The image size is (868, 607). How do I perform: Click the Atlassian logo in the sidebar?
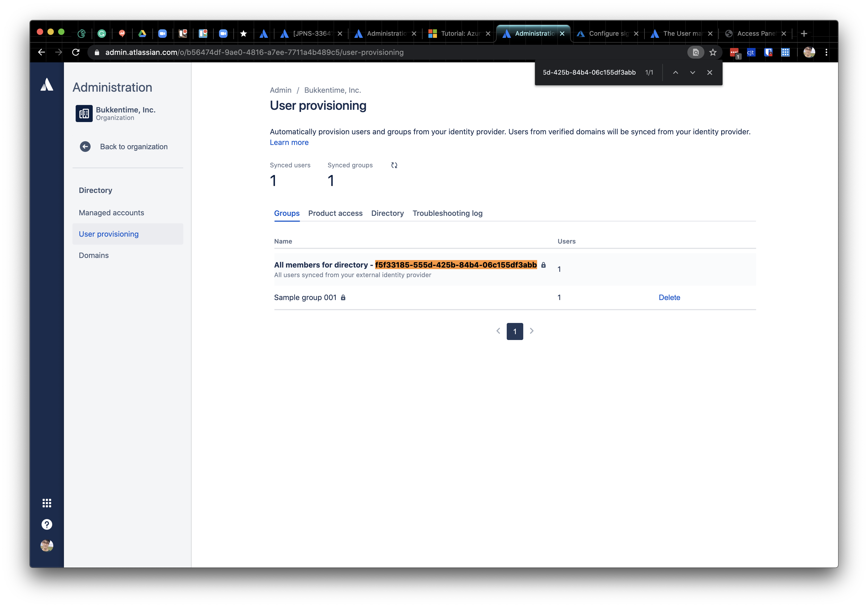(47, 85)
